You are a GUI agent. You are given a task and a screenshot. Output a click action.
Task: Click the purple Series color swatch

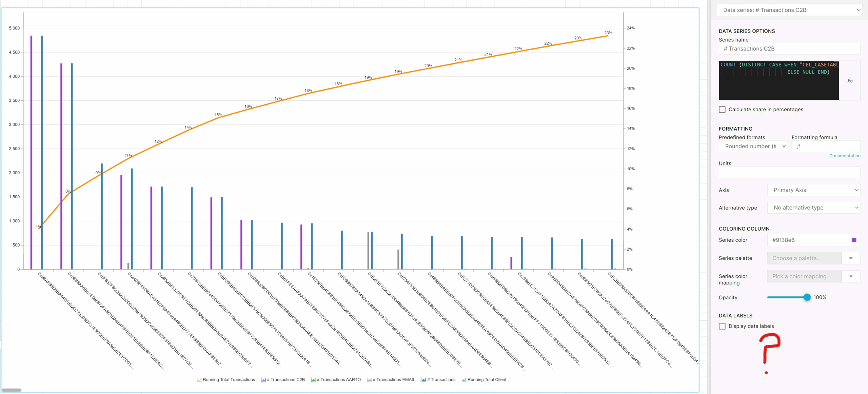click(x=854, y=240)
